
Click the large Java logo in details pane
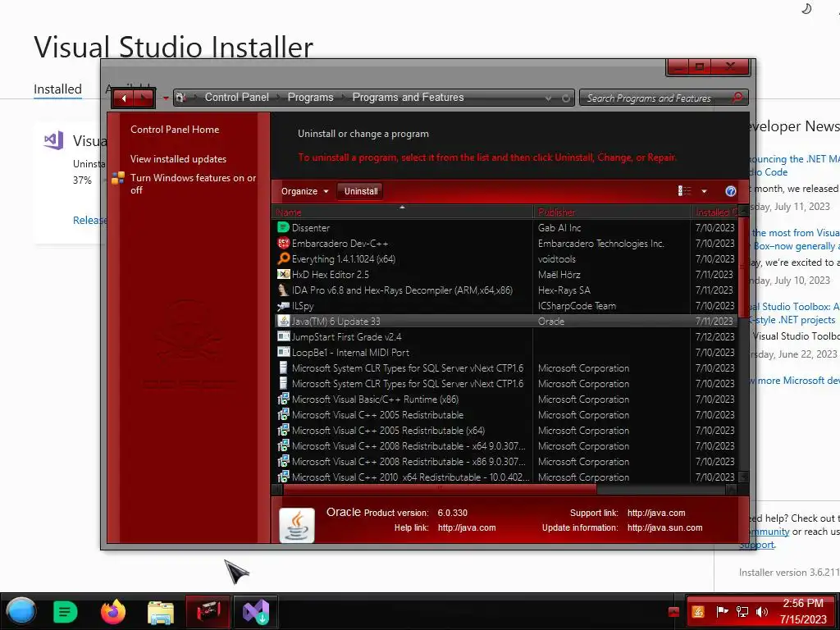point(297,525)
